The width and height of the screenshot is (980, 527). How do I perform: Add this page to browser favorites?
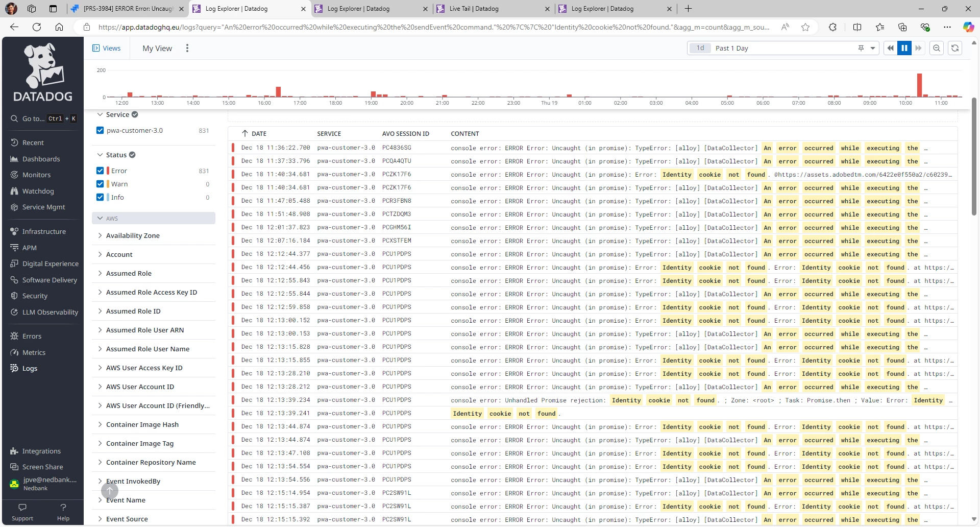[805, 27]
